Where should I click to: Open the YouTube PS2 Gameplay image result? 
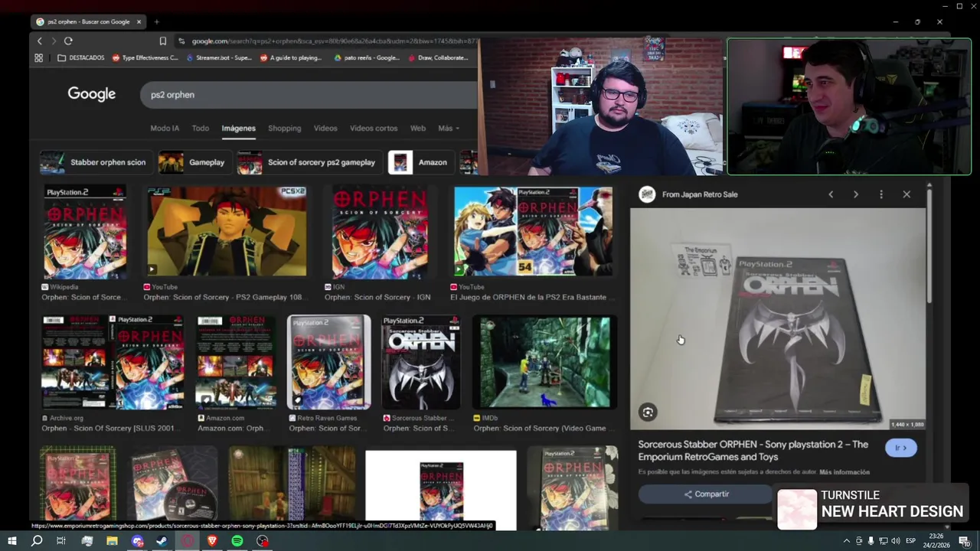tap(227, 232)
